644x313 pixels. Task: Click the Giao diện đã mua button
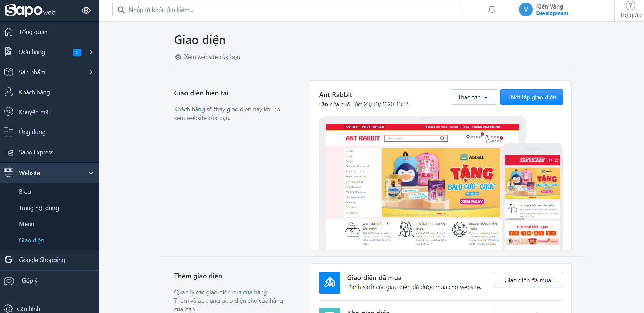tap(528, 280)
